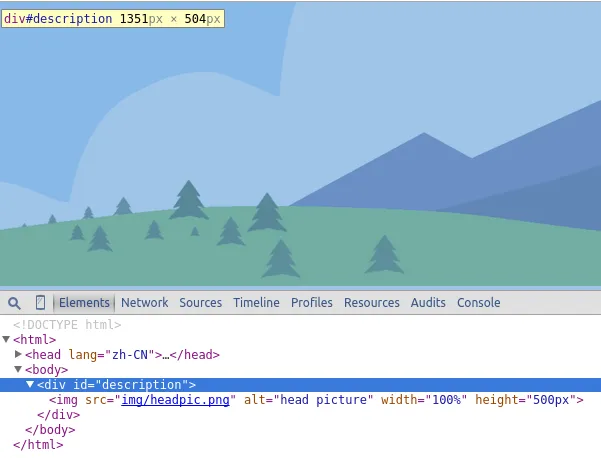Collapse the body node triangle

coord(19,370)
